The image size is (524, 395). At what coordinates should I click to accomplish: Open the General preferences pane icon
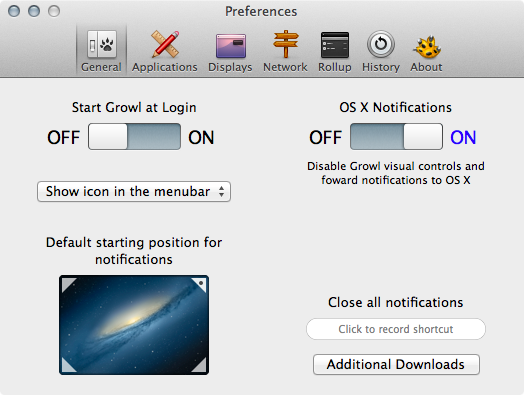tap(102, 44)
